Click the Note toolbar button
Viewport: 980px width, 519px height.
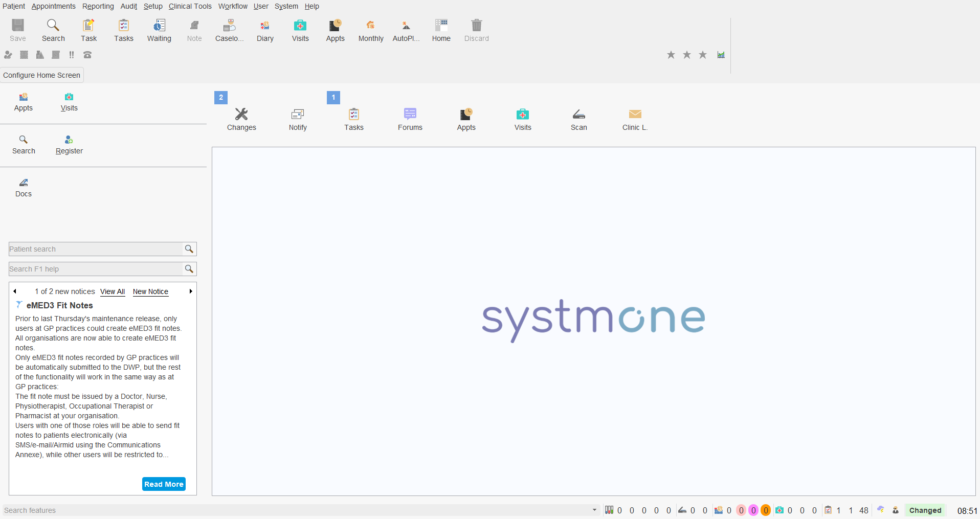click(194, 31)
